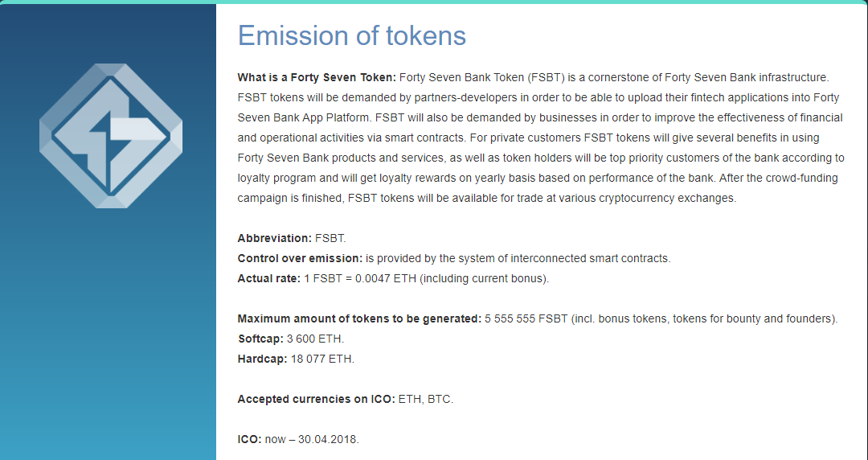Click the "Actual rate:" label

click(268, 279)
